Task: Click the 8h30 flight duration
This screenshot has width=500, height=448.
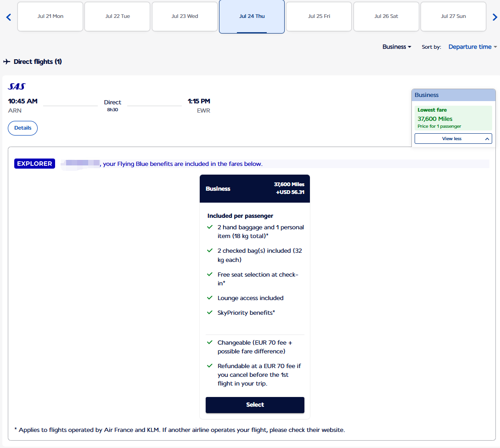Action: pyautogui.click(x=112, y=110)
